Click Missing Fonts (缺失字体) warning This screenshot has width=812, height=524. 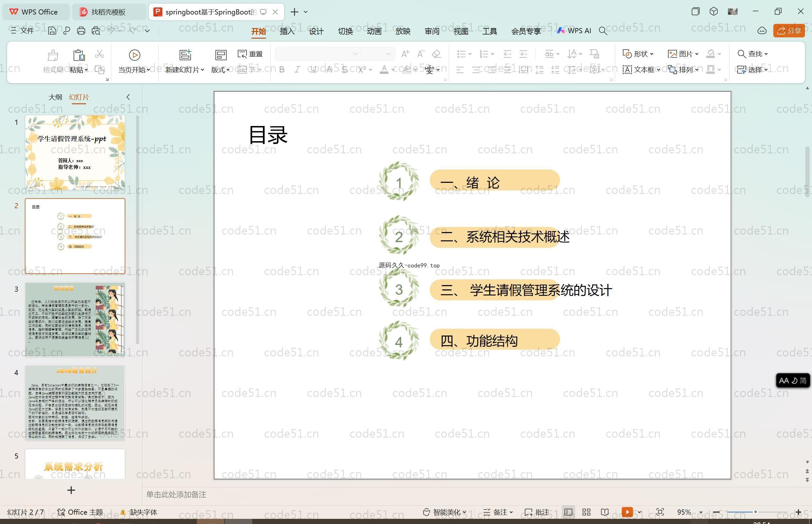[x=139, y=512]
